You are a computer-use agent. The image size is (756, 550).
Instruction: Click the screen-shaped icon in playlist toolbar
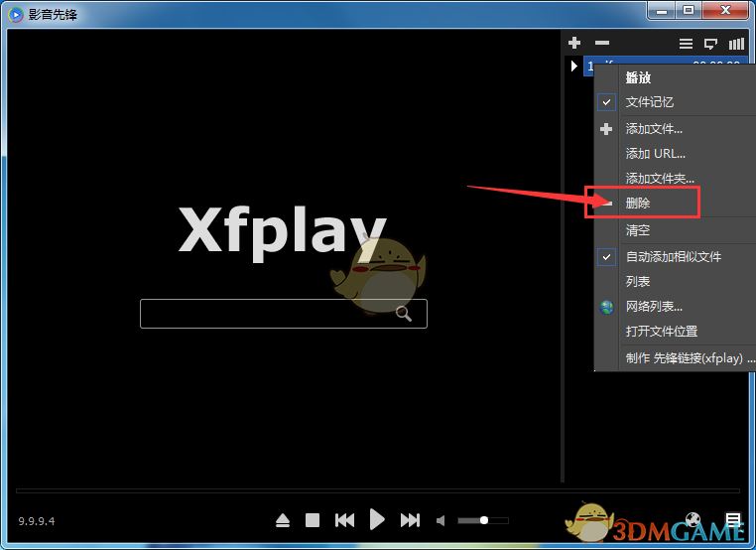click(710, 44)
